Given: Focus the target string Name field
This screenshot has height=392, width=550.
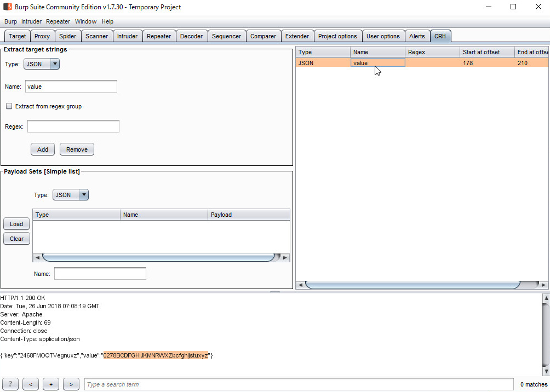Looking at the screenshot, I should click(x=71, y=87).
